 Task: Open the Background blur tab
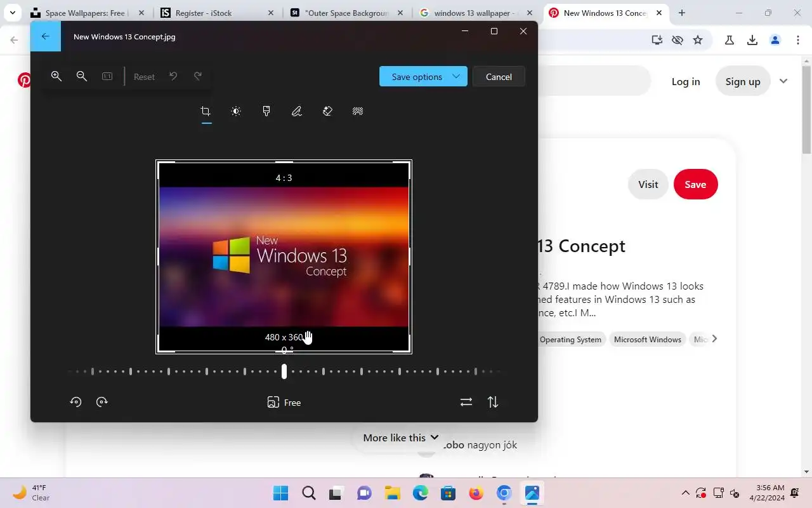click(358, 111)
